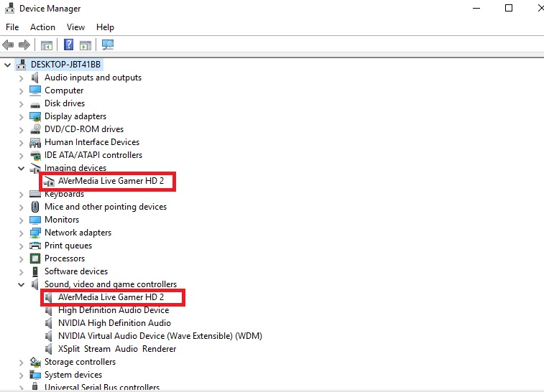544x392 pixels.
Task: Select NVIDIA High Definition Audio device
Action: click(114, 323)
